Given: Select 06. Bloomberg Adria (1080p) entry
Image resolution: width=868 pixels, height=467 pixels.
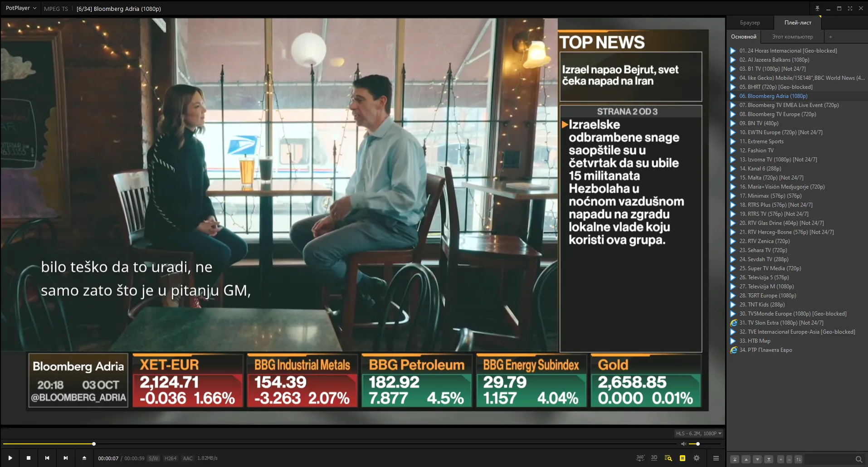Looking at the screenshot, I should pos(798,96).
